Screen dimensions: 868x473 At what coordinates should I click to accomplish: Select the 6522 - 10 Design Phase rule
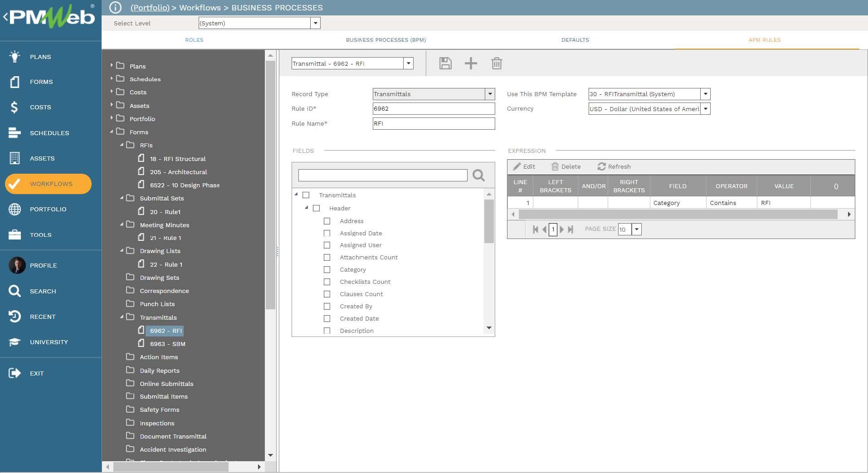(185, 185)
